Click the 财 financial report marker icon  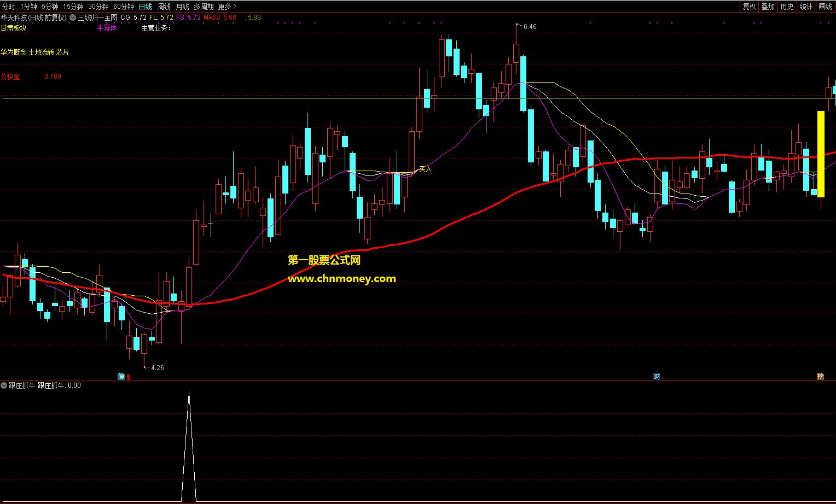point(657,377)
